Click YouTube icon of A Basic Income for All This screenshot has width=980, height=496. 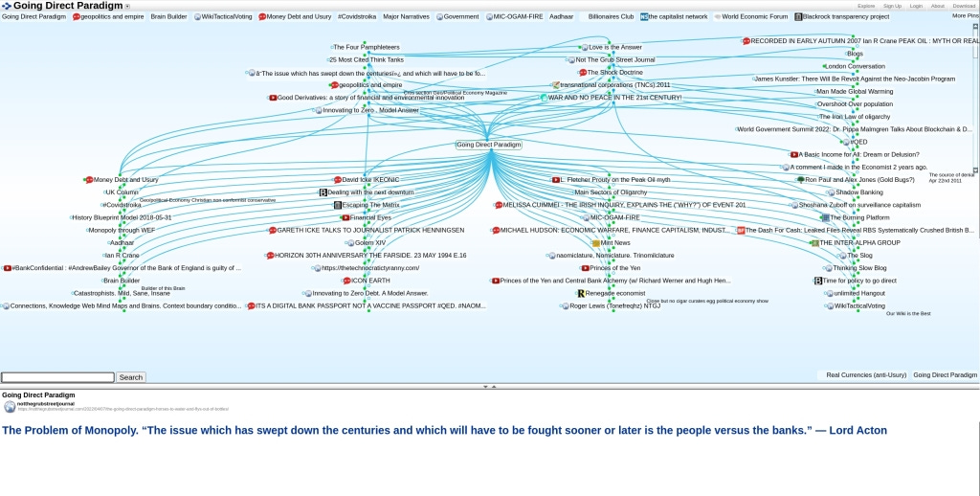(x=793, y=154)
